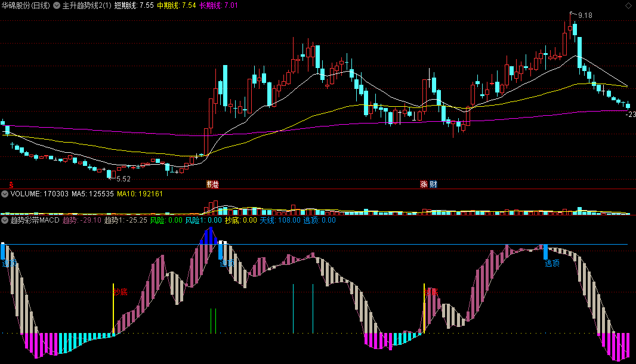Select the 华锦股份(日线) title label
The height and width of the screenshot is (364, 636).
tap(26, 6)
